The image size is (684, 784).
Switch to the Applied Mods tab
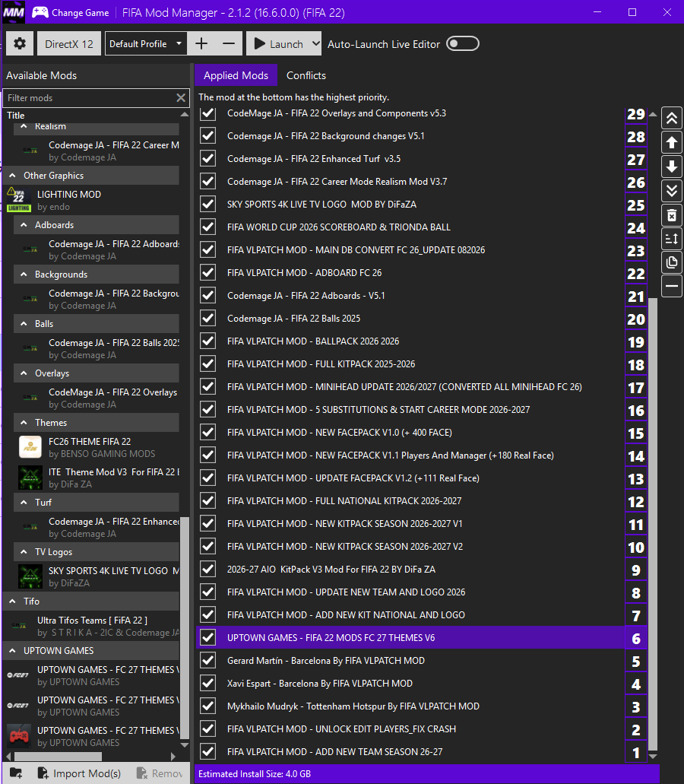point(236,75)
